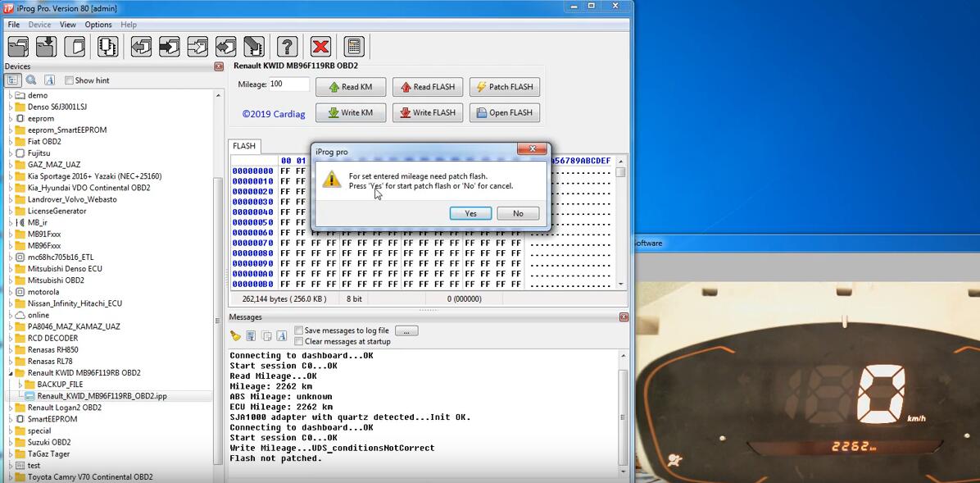Select the Nissan_Infinity_Hitachi_ECU item
Screen dimensions: 980x483
pos(75,303)
